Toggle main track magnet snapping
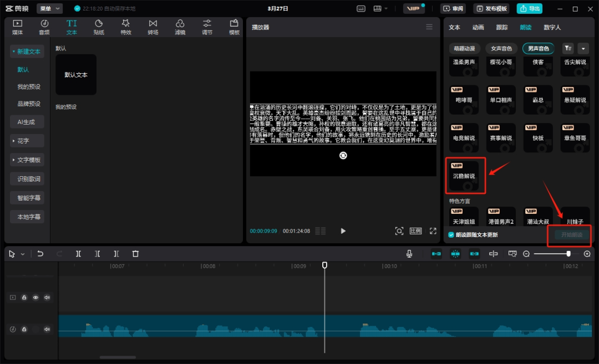The height and width of the screenshot is (364, 599). [436, 254]
